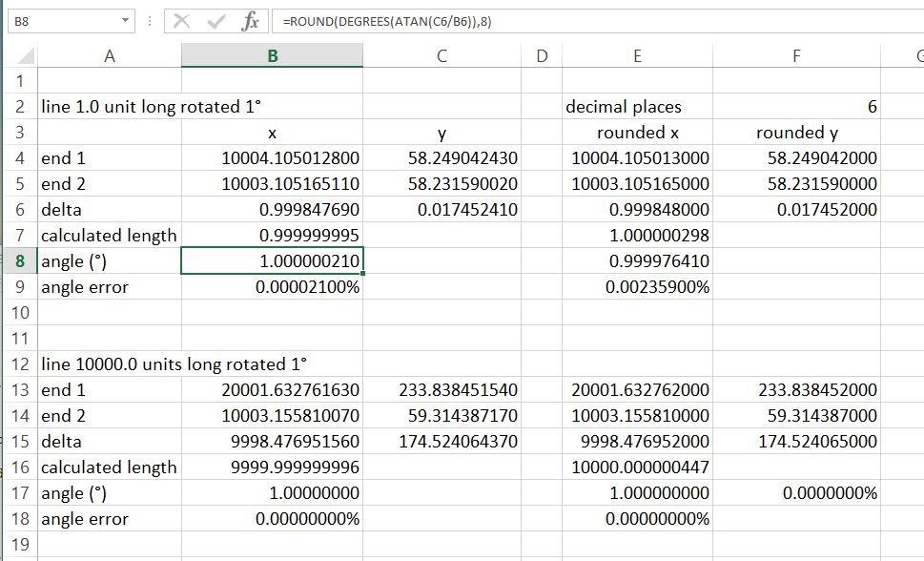The image size is (924, 561).
Task: Open the Name Box dropdown arrow
Action: [125, 21]
